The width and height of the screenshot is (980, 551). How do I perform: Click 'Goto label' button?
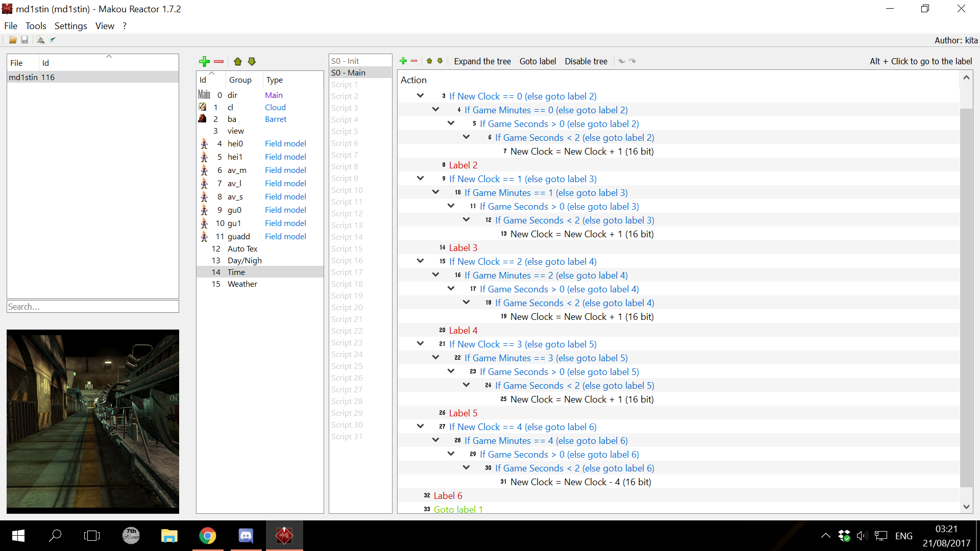click(x=537, y=61)
